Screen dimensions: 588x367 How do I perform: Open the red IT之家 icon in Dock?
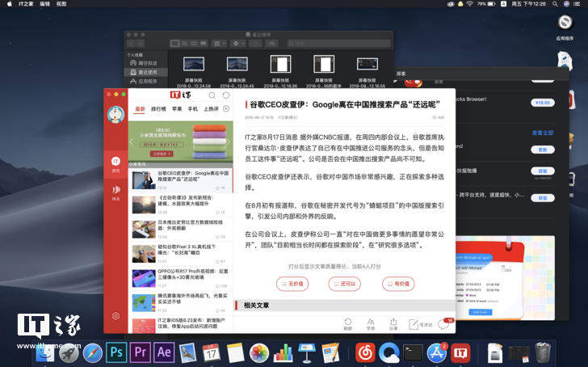[x=460, y=353]
